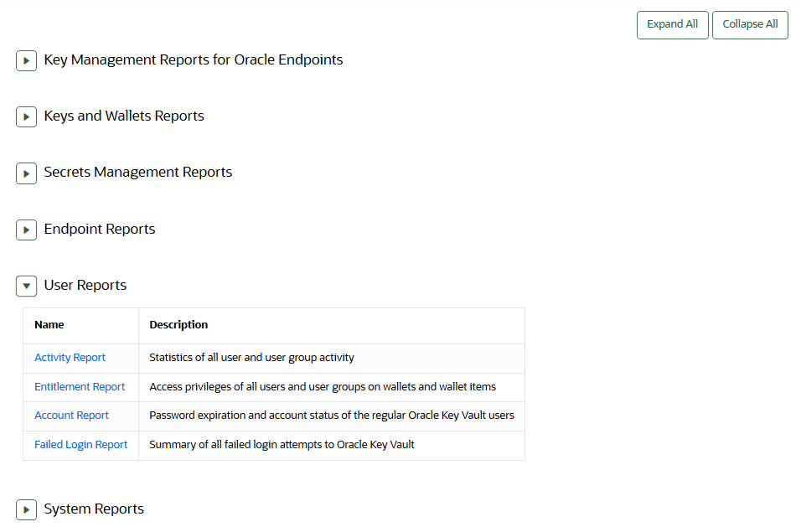Viewport: 801px width, 532px height.
Task: Click the Keys and Wallets Reports heading text
Action: 124,116
